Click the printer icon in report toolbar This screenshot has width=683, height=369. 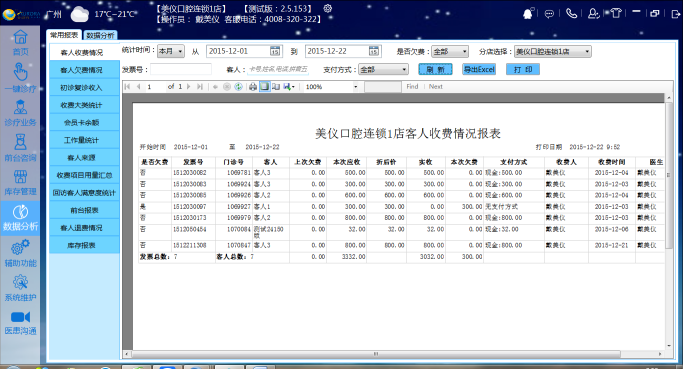(253, 87)
